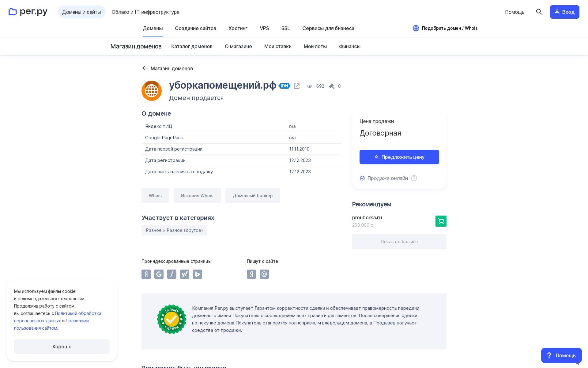The width and height of the screenshot is (588, 368).
Task: Open domain in new tab icon
Action: 296,86
